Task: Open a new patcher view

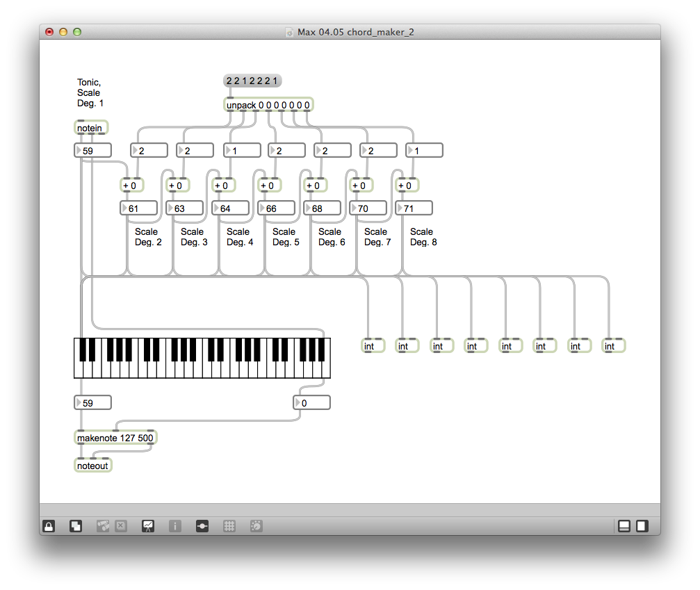Action: coord(76,526)
